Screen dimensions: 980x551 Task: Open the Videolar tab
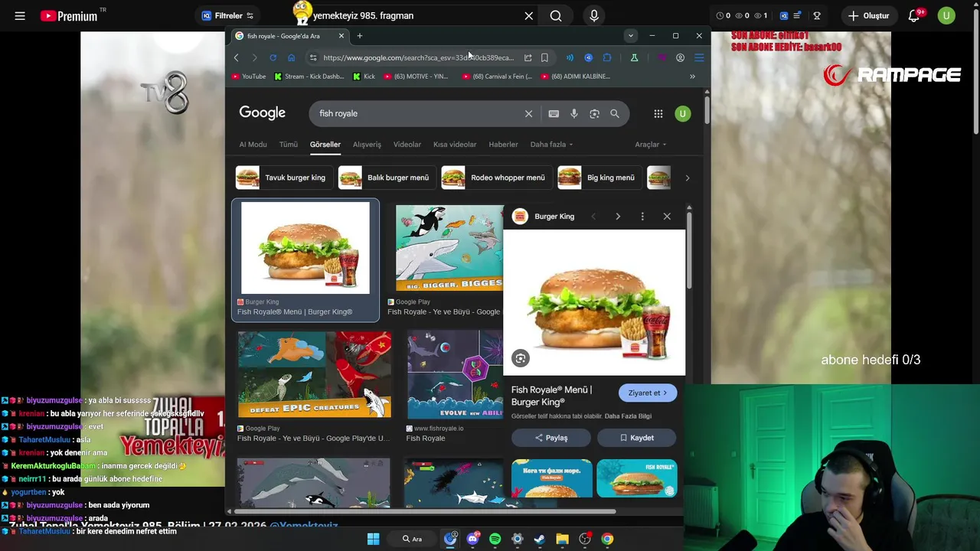[x=407, y=144]
